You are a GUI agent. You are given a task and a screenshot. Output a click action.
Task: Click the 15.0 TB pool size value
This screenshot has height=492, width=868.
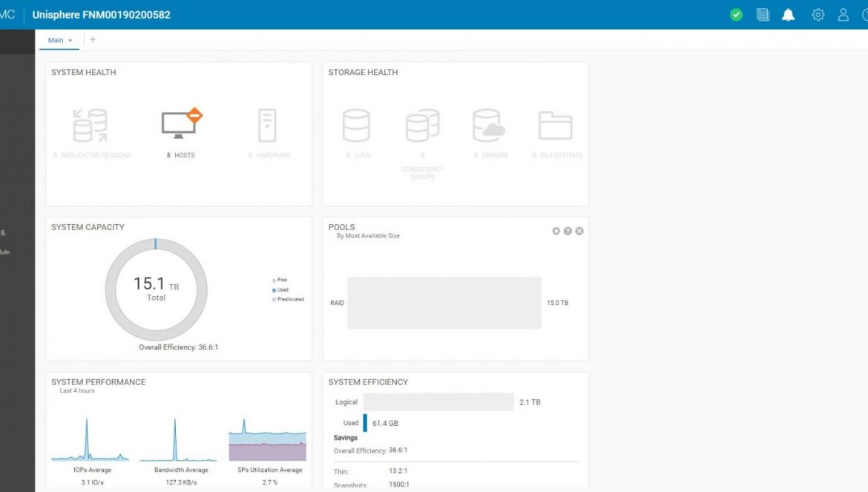click(x=557, y=303)
